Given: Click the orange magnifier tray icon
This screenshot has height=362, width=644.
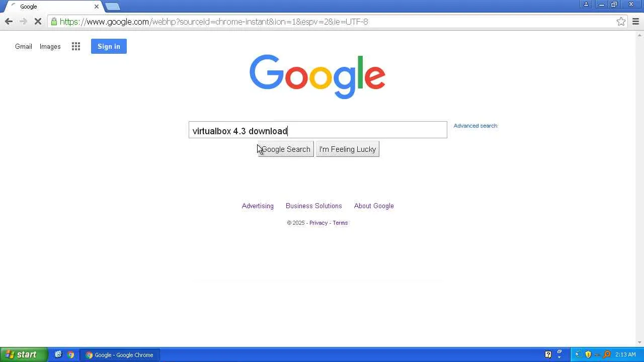Looking at the screenshot, I should tap(607, 354).
